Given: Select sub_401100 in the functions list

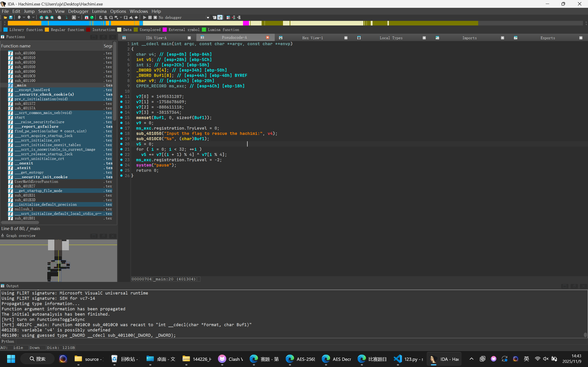Looking at the screenshot, I should click(25, 81).
